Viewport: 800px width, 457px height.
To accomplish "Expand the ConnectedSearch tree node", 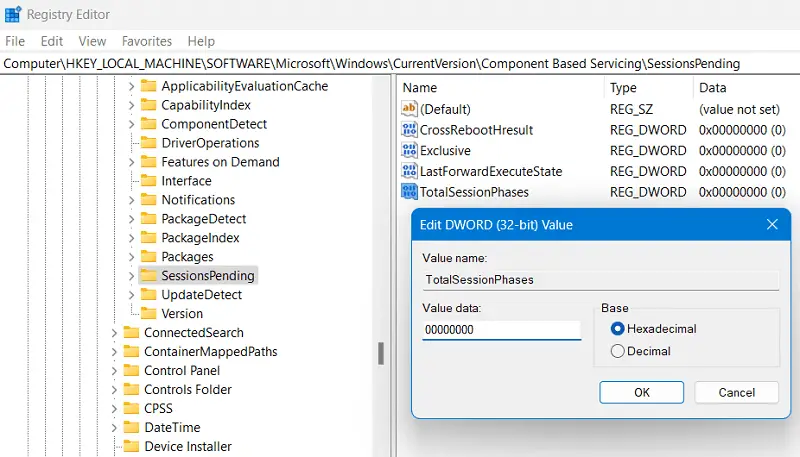I will click(114, 333).
